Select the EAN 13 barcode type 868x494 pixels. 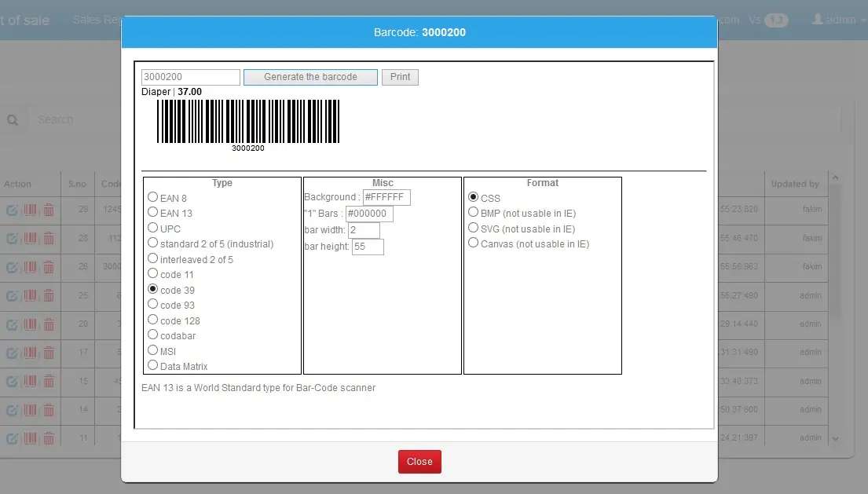pyautogui.click(x=153, y=212)
